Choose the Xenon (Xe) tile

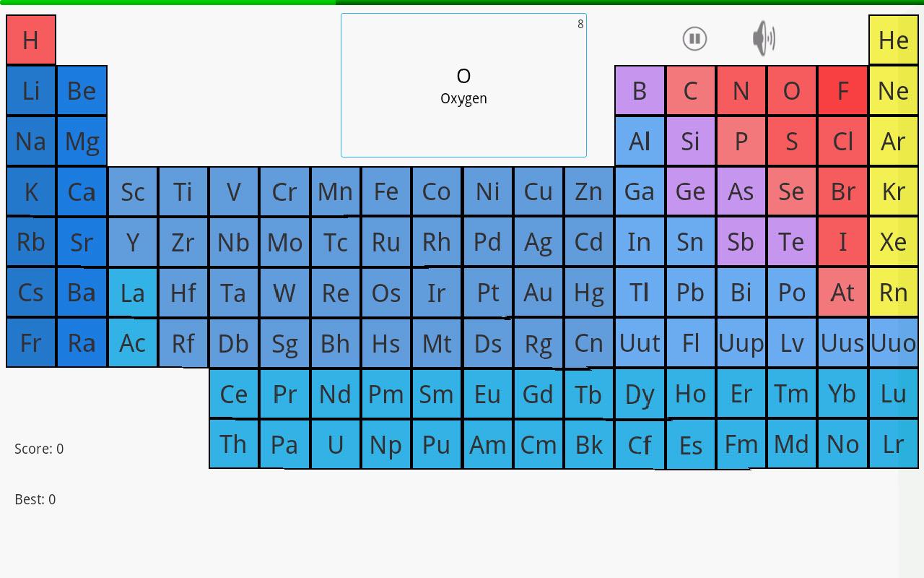tap(894, 242)
